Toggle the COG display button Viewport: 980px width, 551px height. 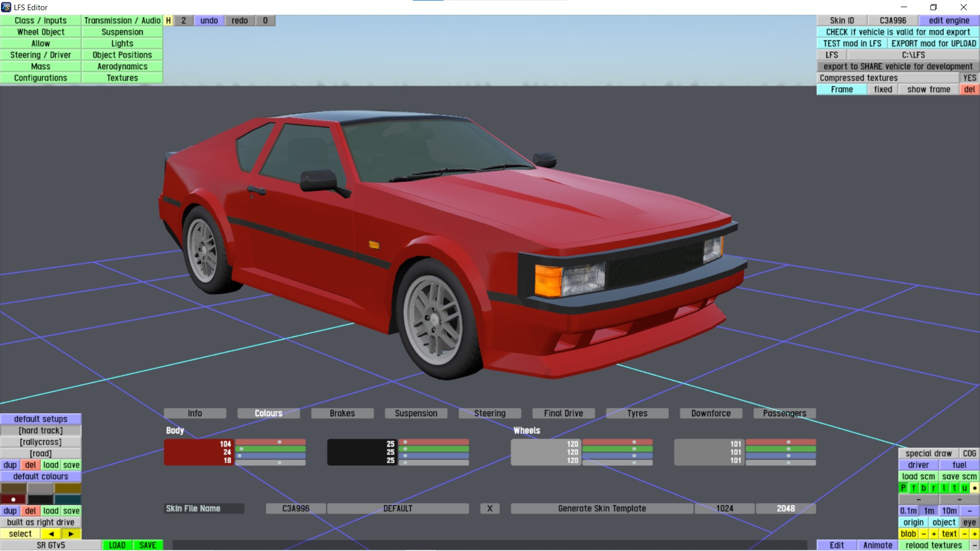[x=969, y=453]
